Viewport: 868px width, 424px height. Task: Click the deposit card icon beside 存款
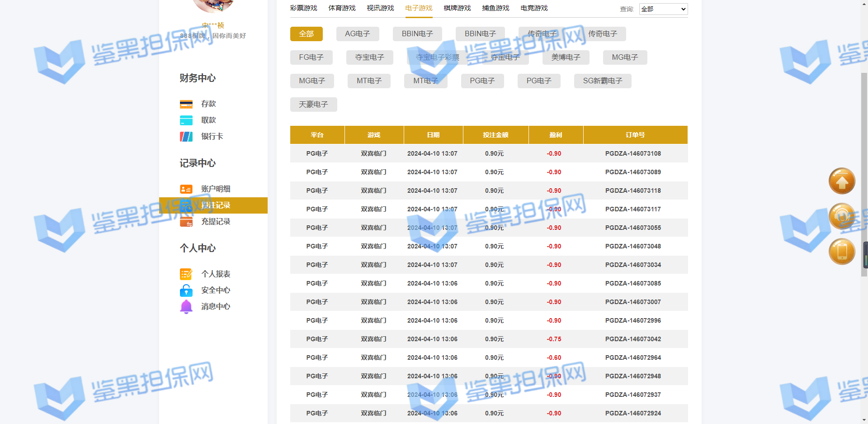pos(186,104)
